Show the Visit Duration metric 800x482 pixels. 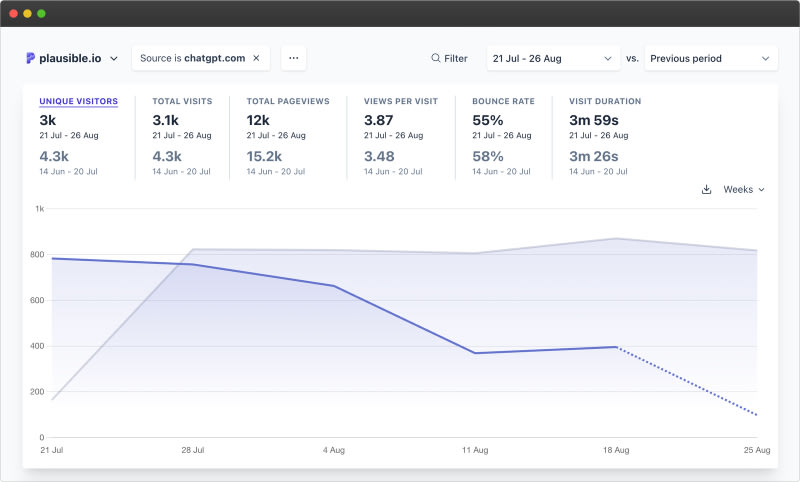point(605,101)
